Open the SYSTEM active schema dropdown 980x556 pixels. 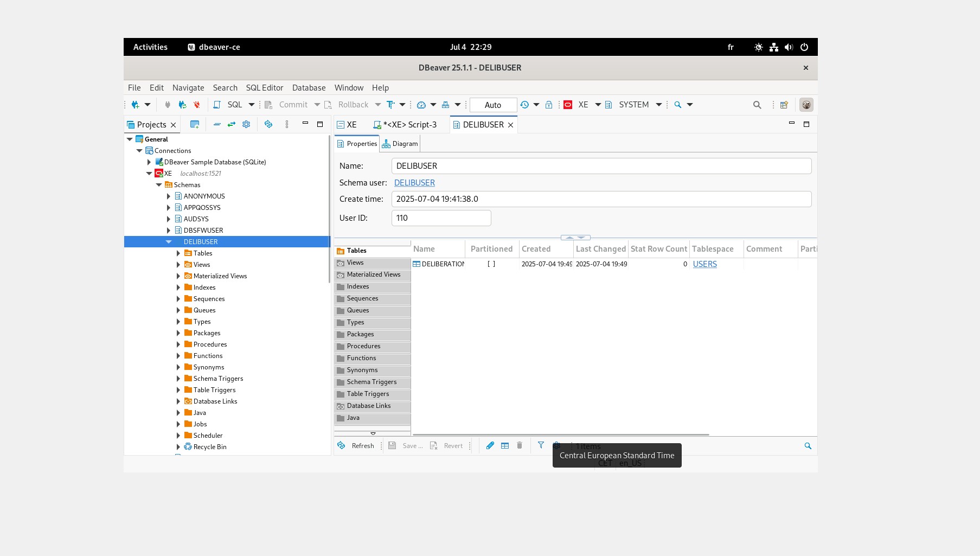pyautogui.click(x=659, y=105)
